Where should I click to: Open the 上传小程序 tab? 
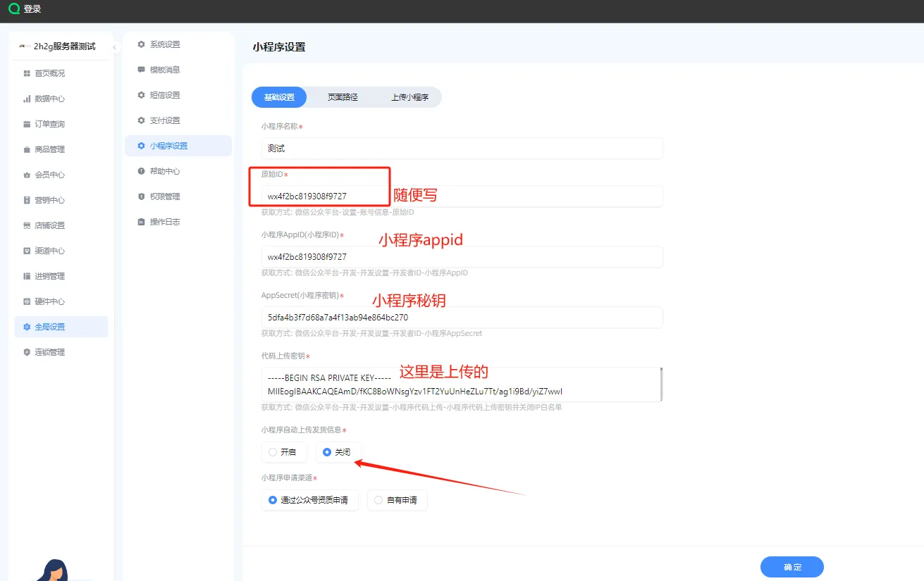[x=409, y=97]
